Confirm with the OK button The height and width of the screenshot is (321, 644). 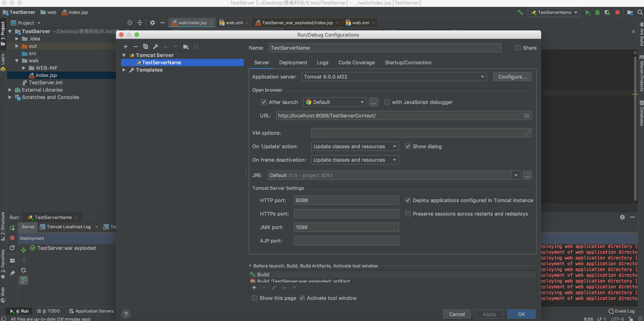pos(521,314)
